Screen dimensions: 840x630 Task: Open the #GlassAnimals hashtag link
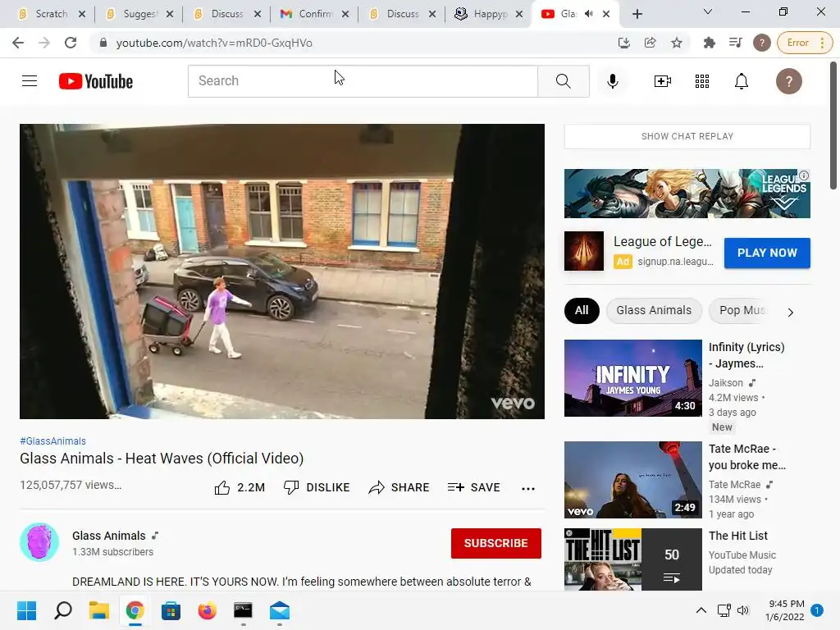click(x=52, y=441)
